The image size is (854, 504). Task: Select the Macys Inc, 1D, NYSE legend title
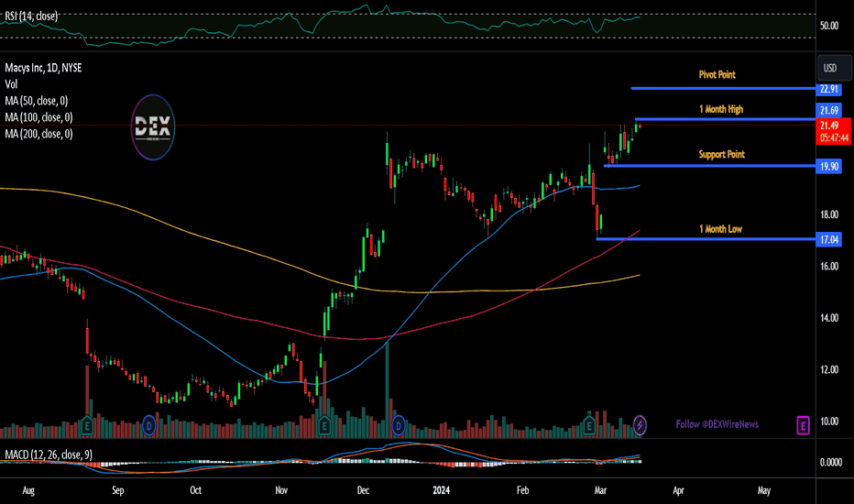coord(43,68)
